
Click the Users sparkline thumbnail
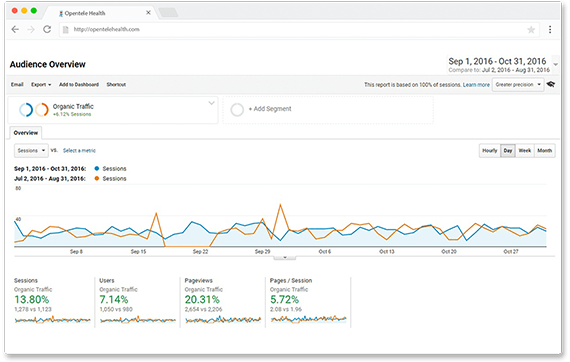pos(138,320)
